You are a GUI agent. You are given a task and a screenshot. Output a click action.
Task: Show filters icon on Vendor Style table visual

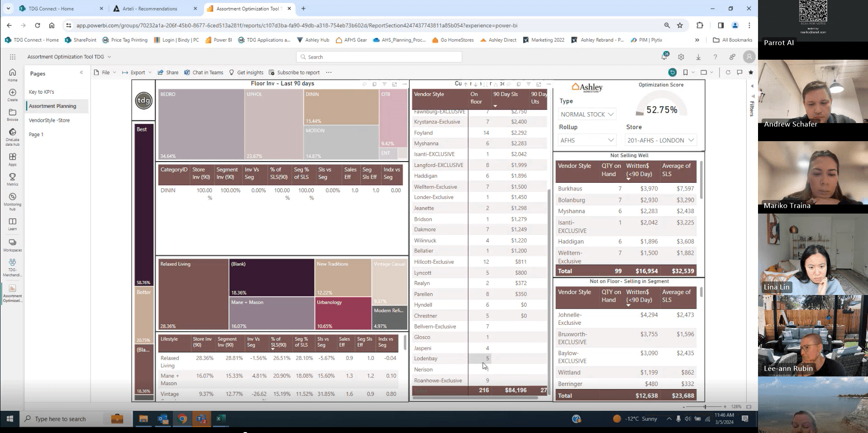[528, 84]
